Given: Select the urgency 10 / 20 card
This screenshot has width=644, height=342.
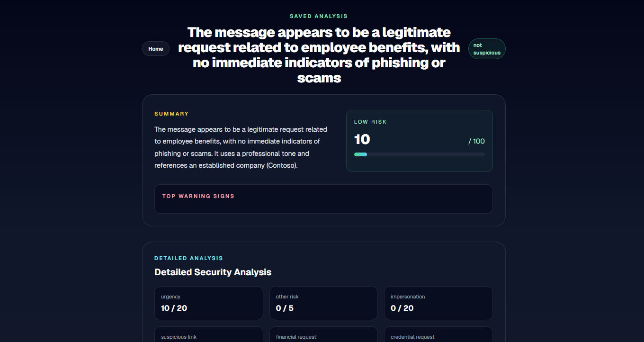Looking at the screenshot, I should [x=209, y=303].
